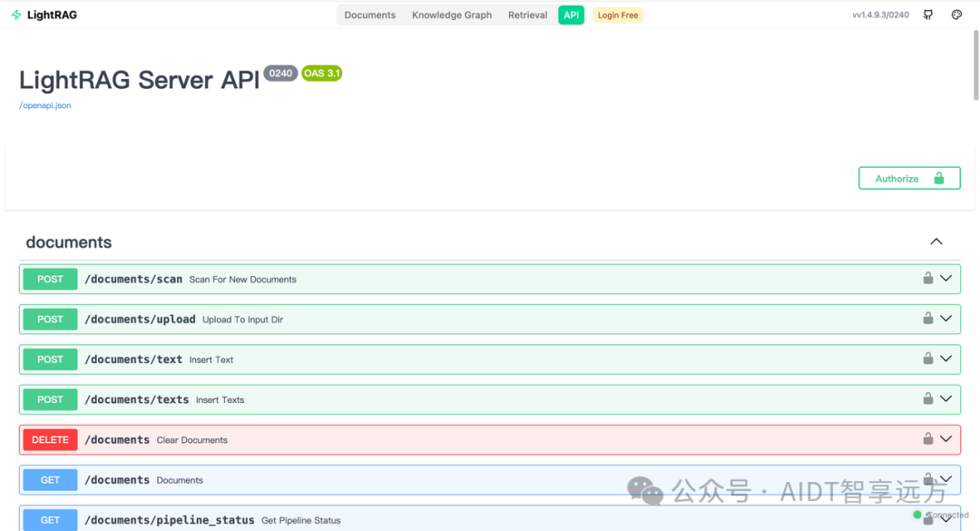
Task: Click the documents section heading
Action: pyautogui.click(x=69, y=242)
